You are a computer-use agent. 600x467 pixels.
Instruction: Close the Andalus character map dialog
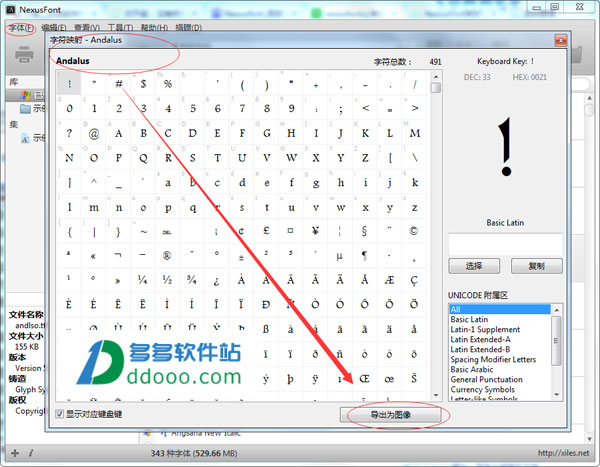[x=561, y=40]
